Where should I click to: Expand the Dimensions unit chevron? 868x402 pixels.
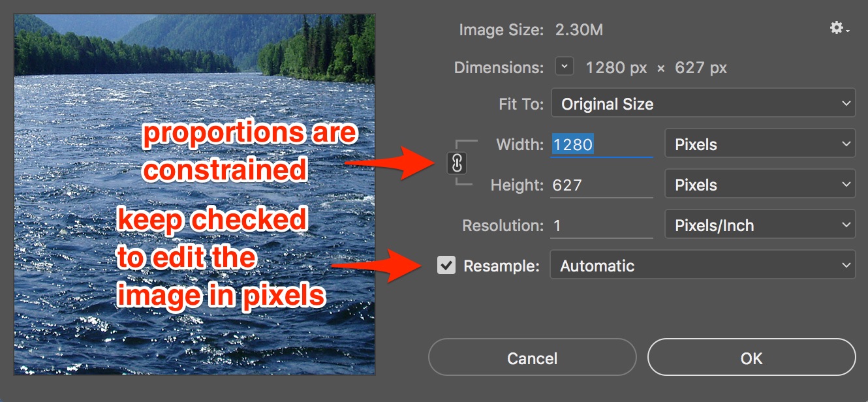[565, 67]
